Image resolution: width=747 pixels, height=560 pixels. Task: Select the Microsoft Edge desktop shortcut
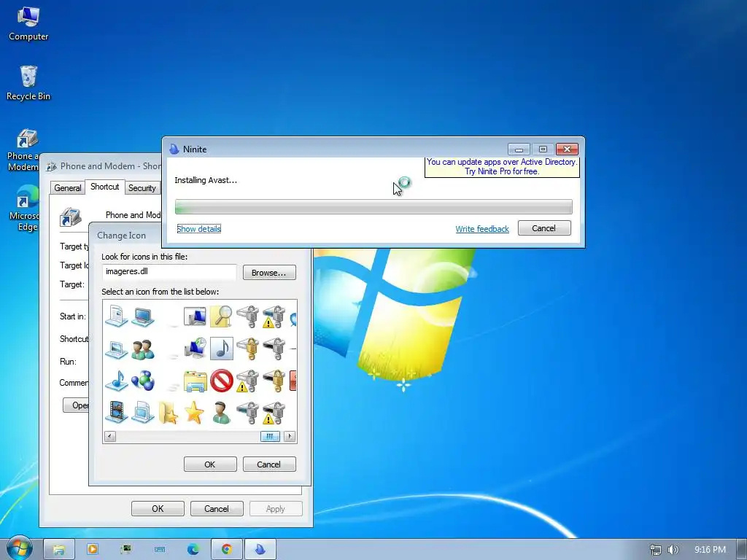tap(24, 208)
